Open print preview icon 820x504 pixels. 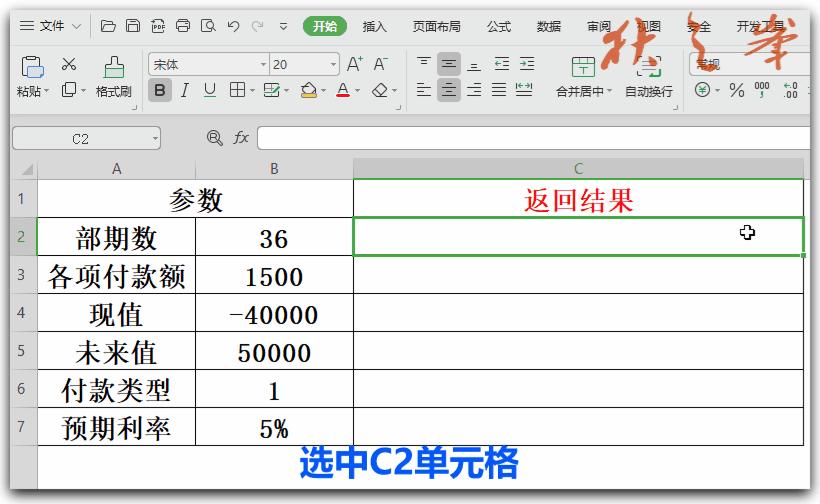(208, 26)
